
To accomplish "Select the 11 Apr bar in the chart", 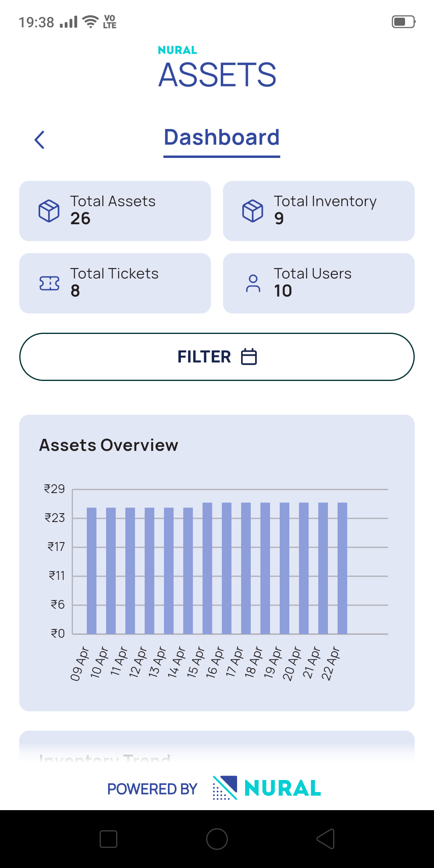I will [x=130, y=571].
